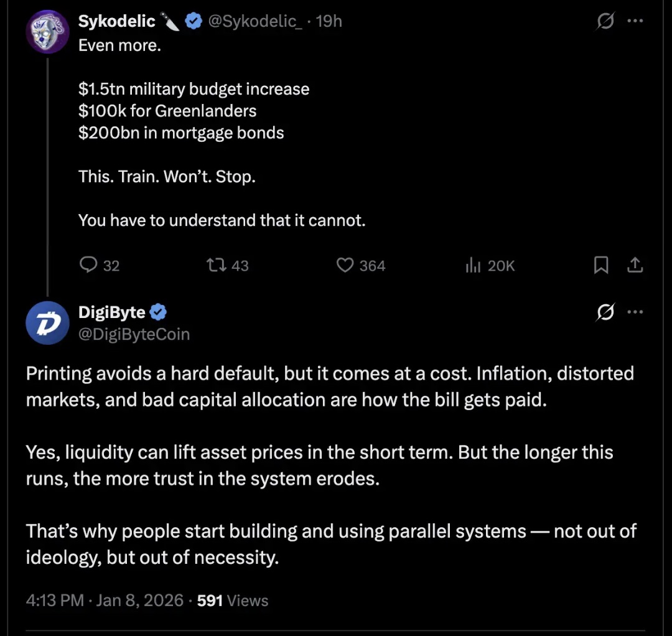Click the Sykodelic display name
The height and width of the screenshot is (636, 672).
116,22
